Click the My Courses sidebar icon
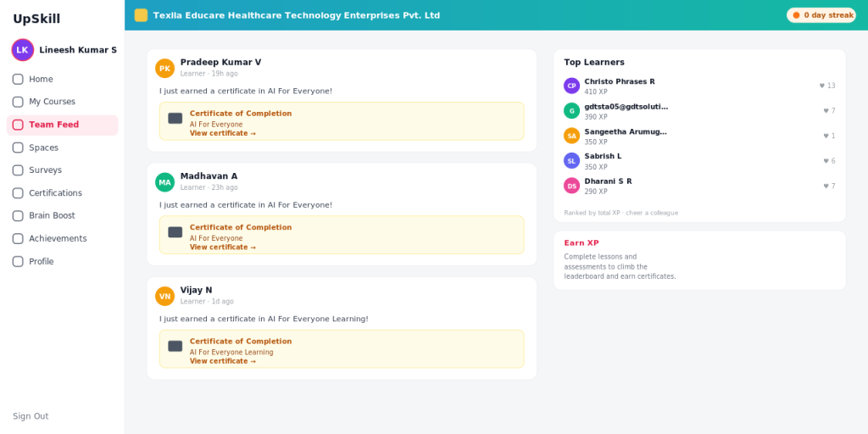Screen dimensions: 868x434 18,102
